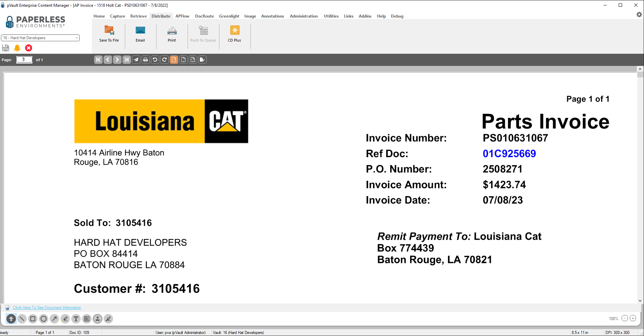Open the settings gear icon
This screenshot has height=336, width=644.
point(639,15)
